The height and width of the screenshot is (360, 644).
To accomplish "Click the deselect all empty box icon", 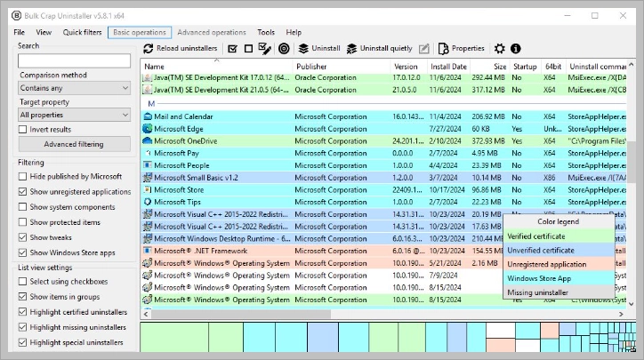I will [x=248, y=48].
